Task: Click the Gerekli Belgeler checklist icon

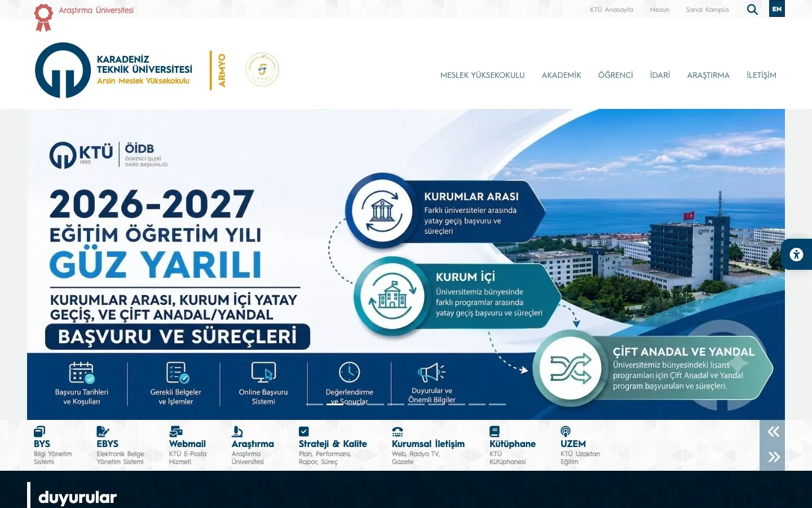Action: tap(177, 373)
